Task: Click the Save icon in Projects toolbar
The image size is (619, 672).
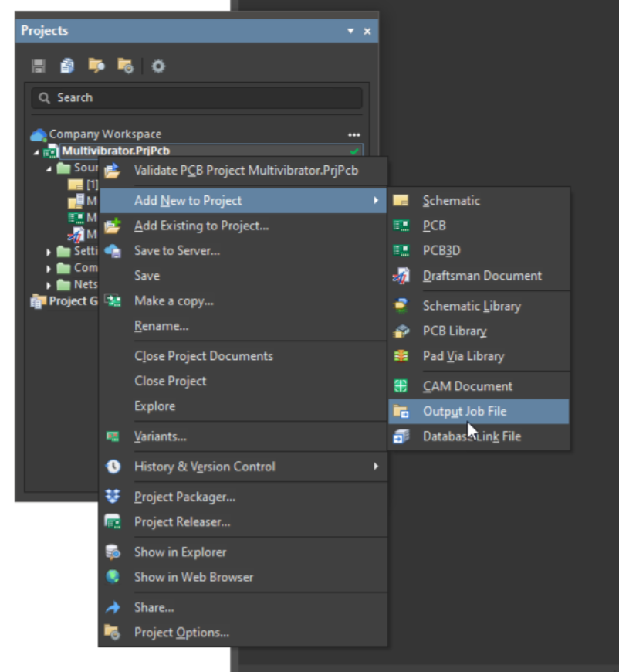Action: 39,66
